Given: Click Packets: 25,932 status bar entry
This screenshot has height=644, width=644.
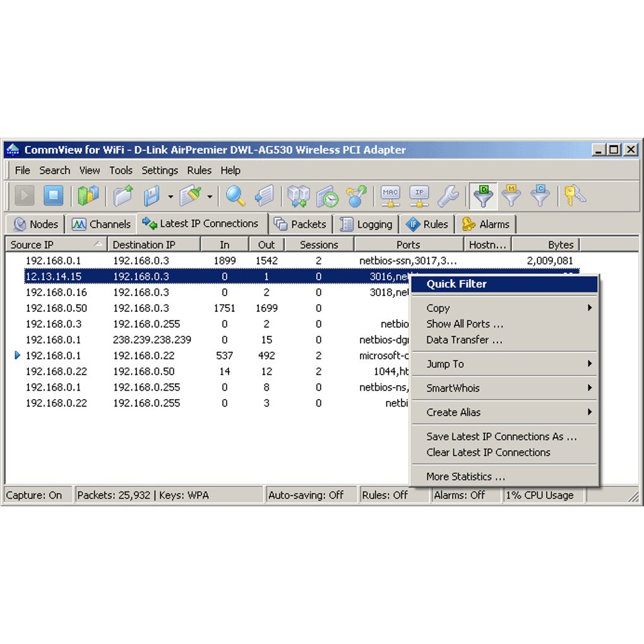Looking at the screenshot, I should click(169, 496).
